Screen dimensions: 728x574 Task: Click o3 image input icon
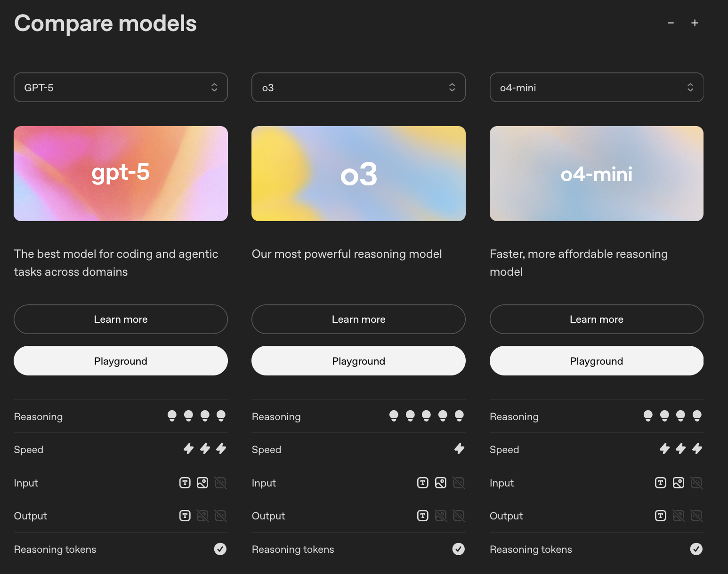click(x=441, y=483)
